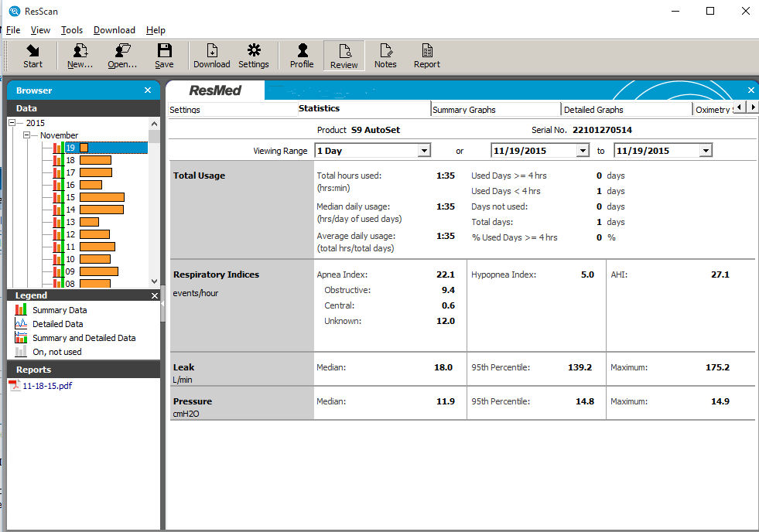Collapse the November tree node
759x532 pixels.
pos(26,135)
